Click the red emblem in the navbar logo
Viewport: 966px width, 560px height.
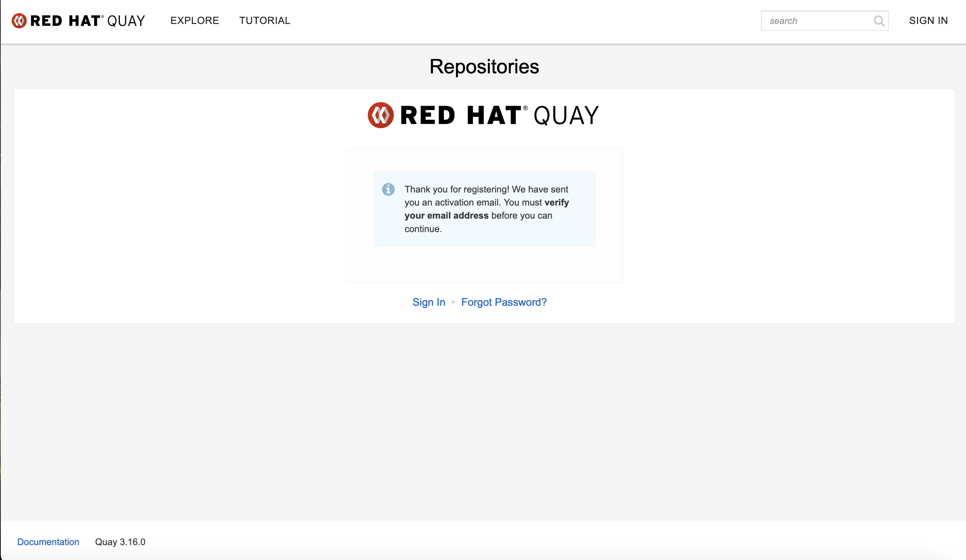[x=19, y=21]
